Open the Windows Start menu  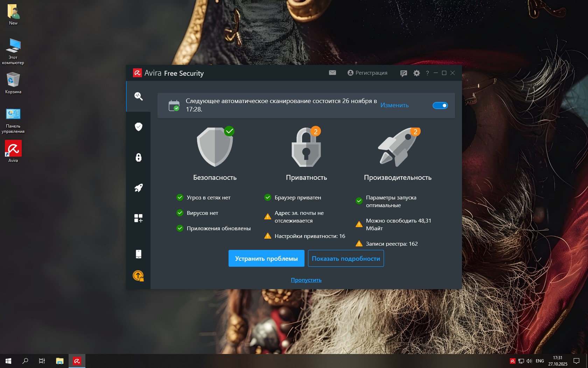pyautogui.click(x=8, y=361)
